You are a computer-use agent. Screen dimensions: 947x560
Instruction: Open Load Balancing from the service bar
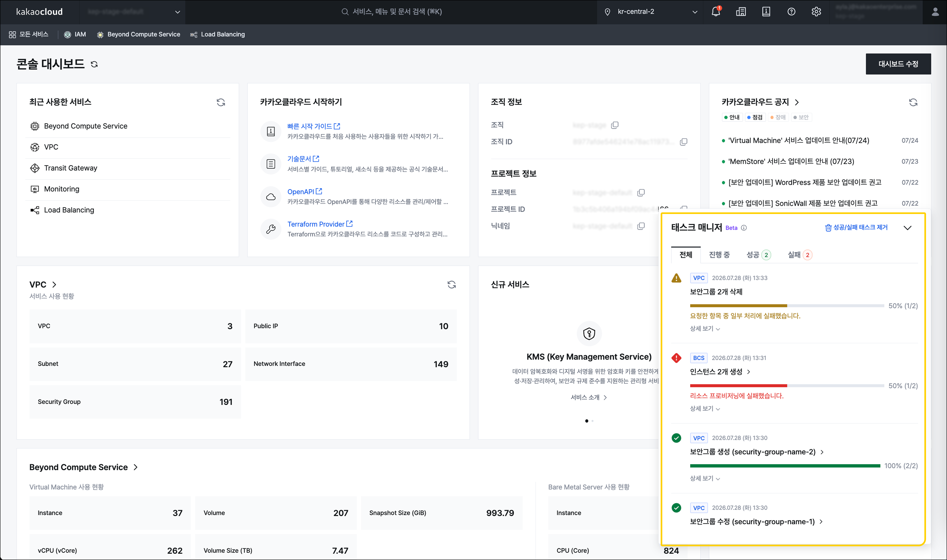click(x=217, y=34)
